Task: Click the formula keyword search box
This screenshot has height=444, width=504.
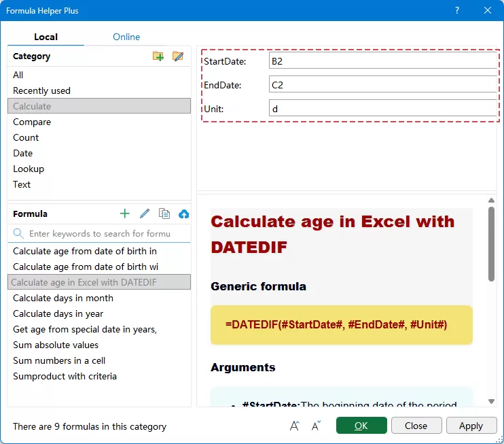Action: pyautogui.click(x=100, y=234)
